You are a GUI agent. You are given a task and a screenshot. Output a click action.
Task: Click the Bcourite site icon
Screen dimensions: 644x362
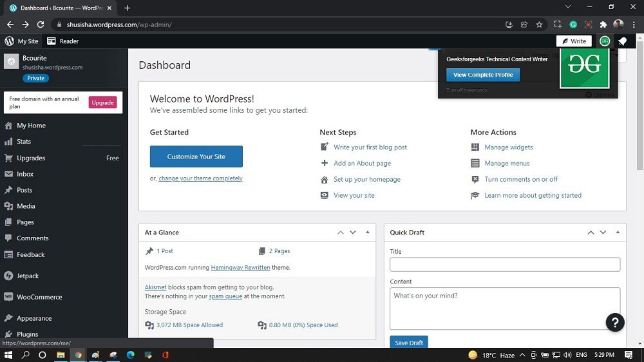pos(12,62)
